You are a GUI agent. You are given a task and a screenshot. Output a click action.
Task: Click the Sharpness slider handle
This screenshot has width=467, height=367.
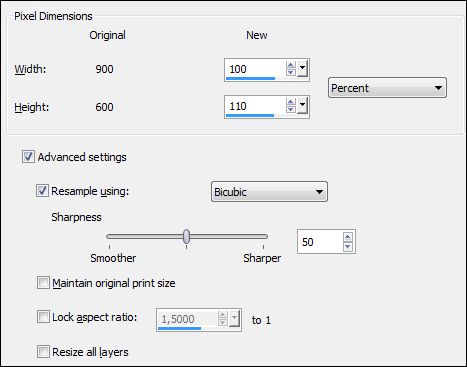tap(187, 236)
